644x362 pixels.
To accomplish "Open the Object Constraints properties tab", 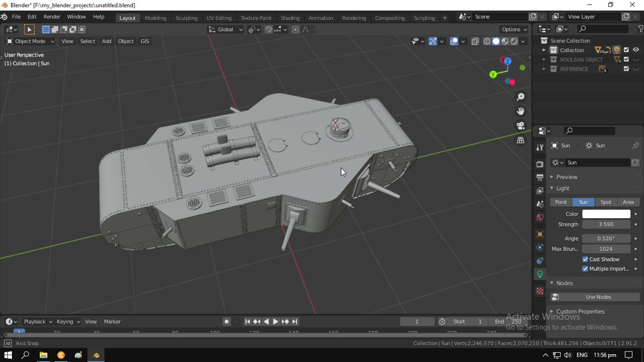I will pyautogui.click(x=540, y=260).
